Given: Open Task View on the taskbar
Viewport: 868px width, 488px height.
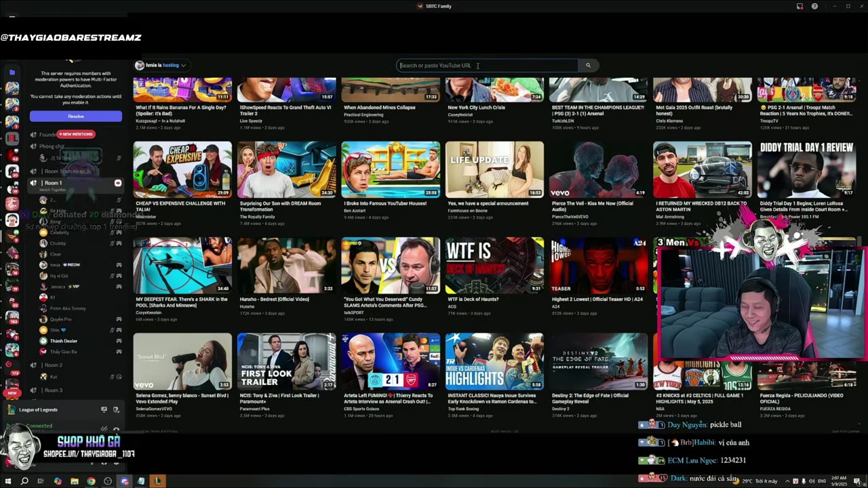Looking at the screenshot, I should pos(41,481).
